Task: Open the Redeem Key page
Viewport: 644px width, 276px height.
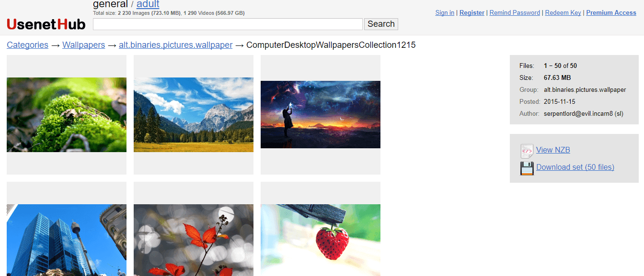Action: (x=563, y=13)
